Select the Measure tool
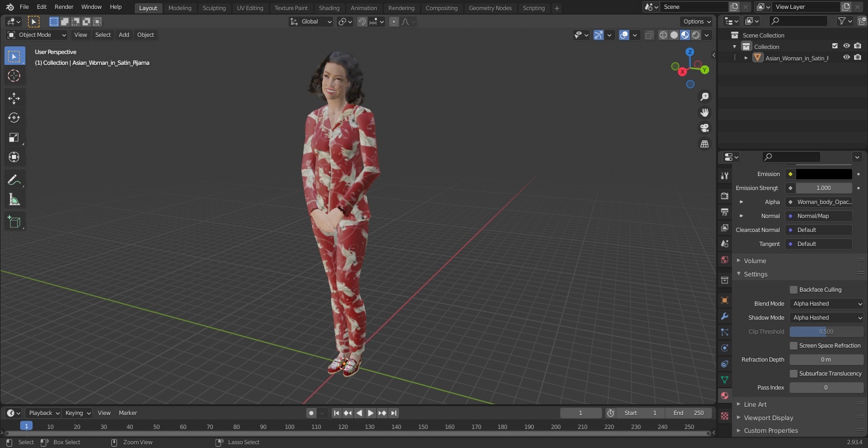This screenshot has width=868, height=448. (14, 200)
